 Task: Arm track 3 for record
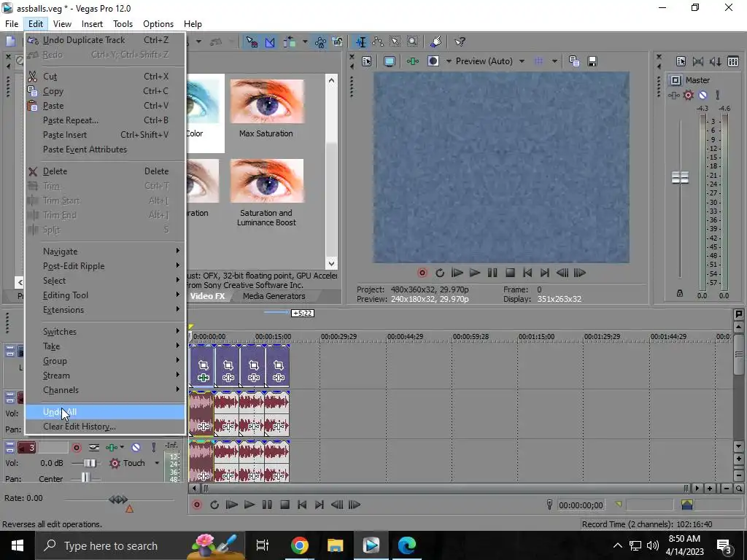point(76,448)
